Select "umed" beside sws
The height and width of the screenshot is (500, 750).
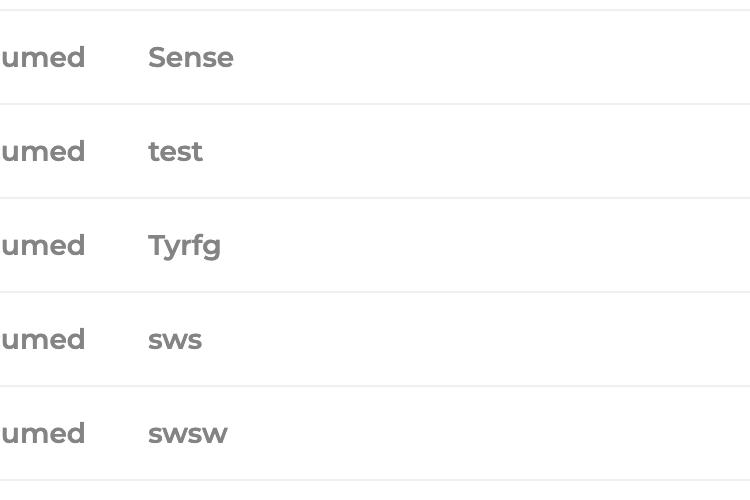pos(43,339)
